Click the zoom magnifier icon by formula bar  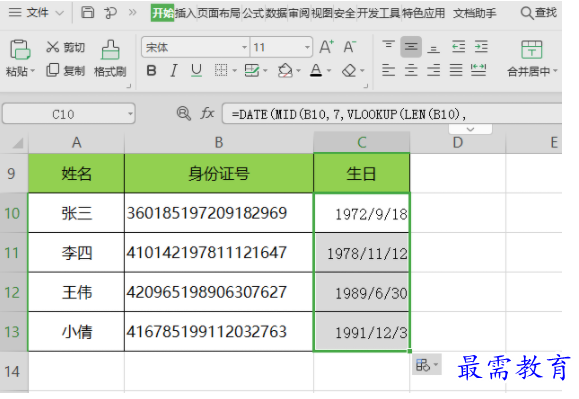[184, 113]
